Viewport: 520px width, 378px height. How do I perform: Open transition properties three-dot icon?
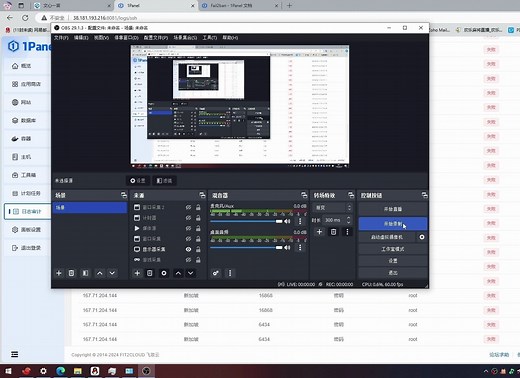tap(347, 232)
